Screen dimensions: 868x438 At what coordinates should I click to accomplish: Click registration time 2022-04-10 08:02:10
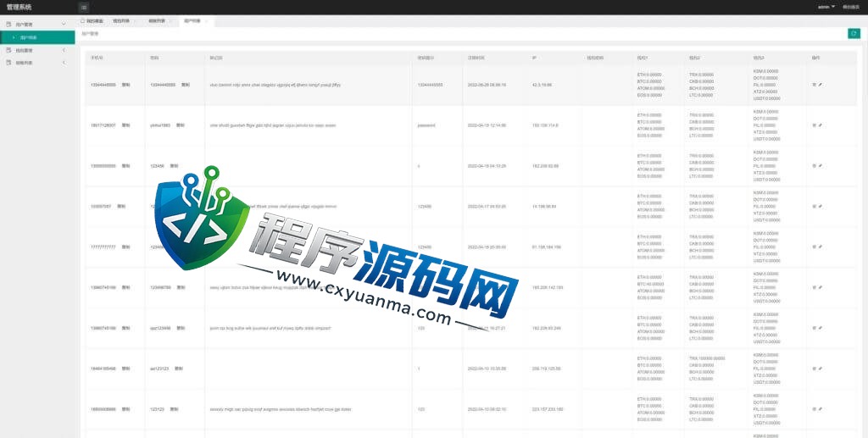click(487, 409)
